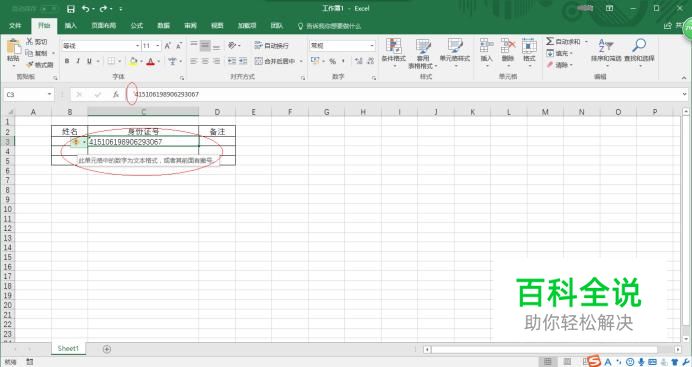Click Cell Styles (单元格样式) button
The height and width of the screenshot is (367, 692).
[455, 53]
